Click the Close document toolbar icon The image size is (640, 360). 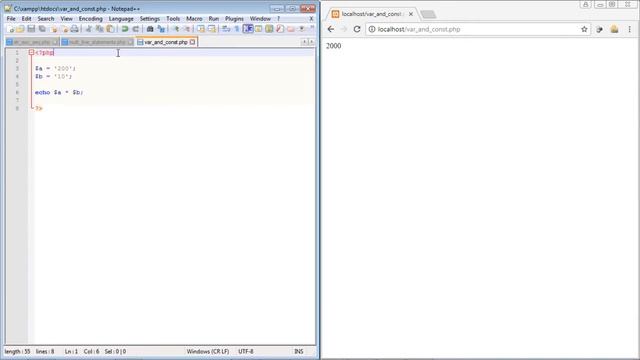click(53, 29)
